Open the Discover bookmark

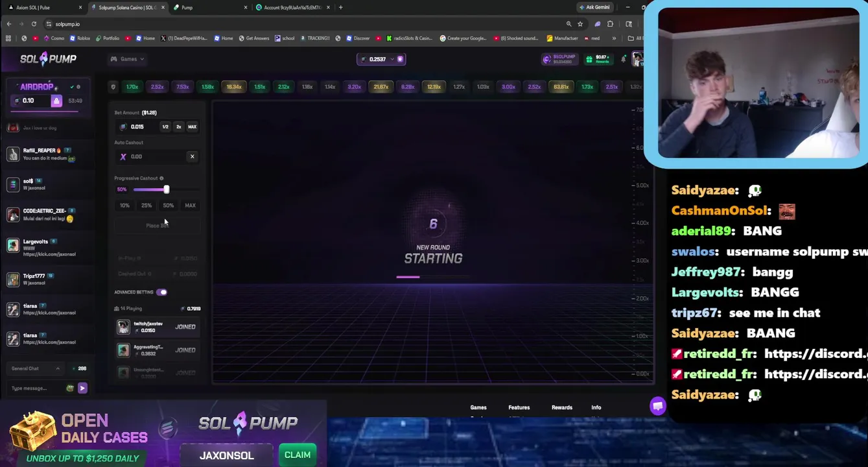(358, 38)
